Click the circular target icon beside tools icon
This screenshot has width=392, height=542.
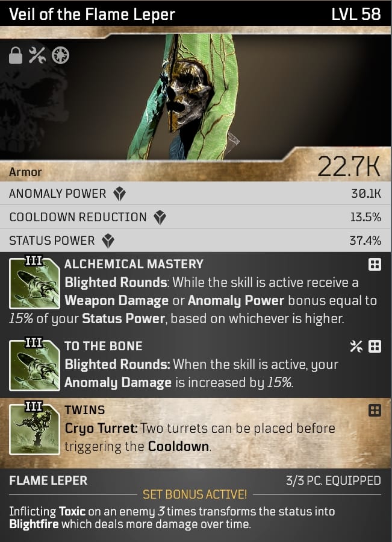[x=60, y=55]
